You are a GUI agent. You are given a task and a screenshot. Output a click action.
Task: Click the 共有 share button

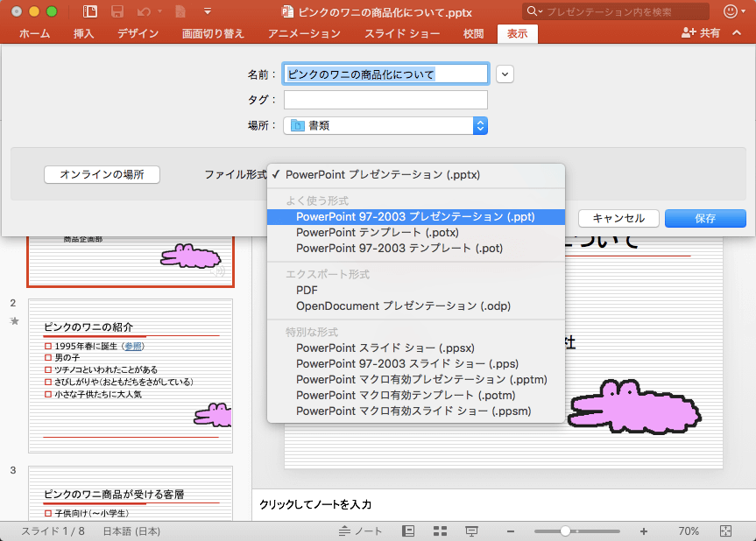pos(701,32)
